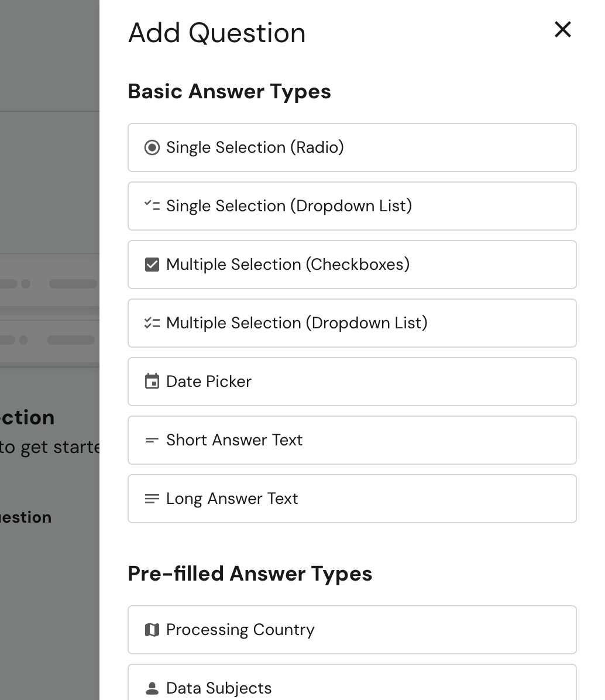Click the dimmed background overlay area
The image size is (605, 700).
click(x=49, y=176)
